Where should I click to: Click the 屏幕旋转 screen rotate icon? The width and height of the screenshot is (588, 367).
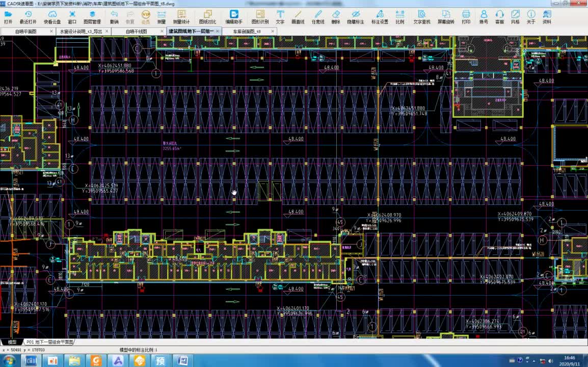tap(446, 17)
